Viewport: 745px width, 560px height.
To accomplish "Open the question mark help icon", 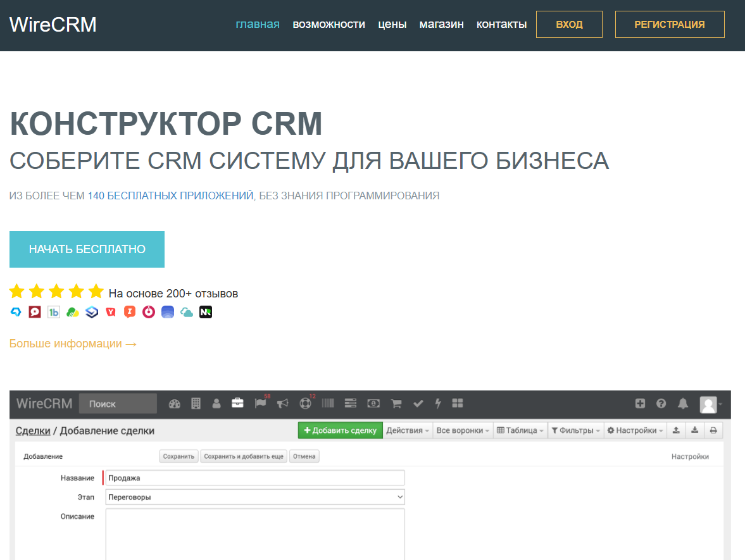I will coord(661,403).
